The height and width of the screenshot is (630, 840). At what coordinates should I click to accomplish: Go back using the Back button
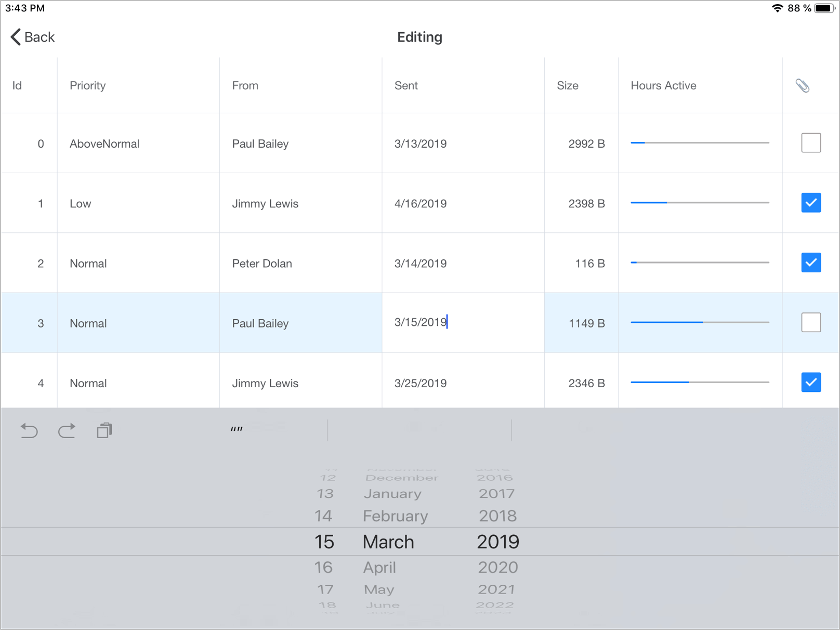[x=33, y=37]
